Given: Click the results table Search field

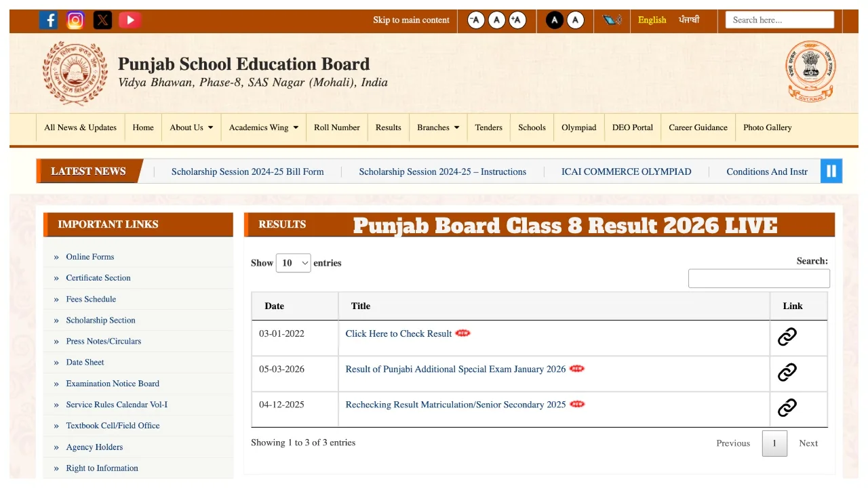Looking at the screenshot, I should (758, 279).
